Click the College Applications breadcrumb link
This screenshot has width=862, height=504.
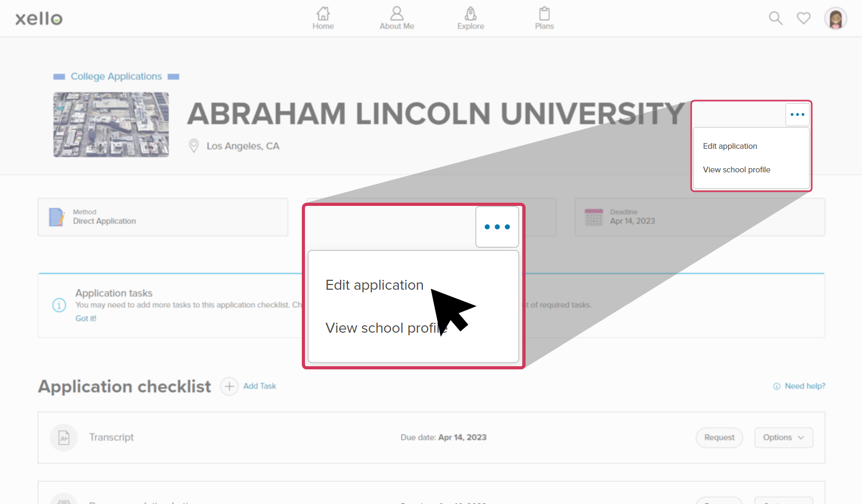[116, 76]
